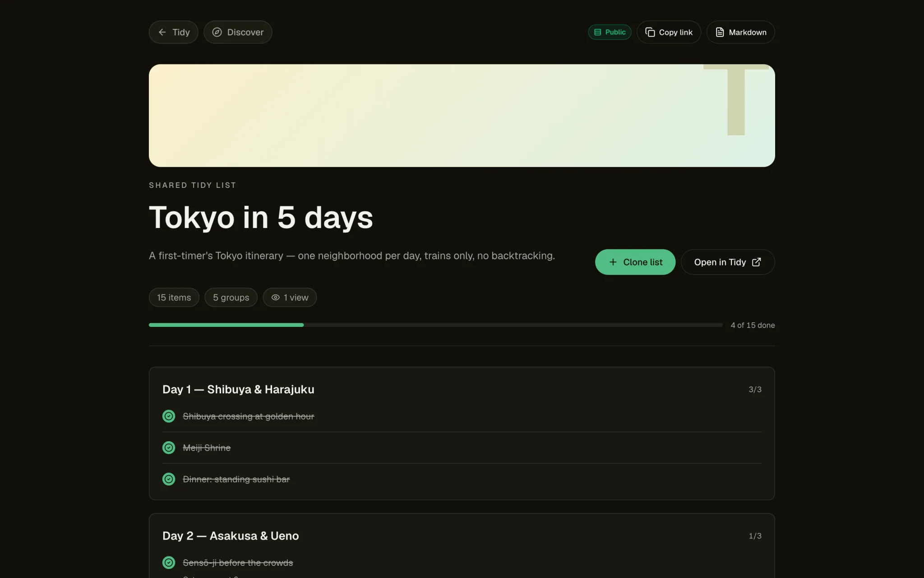The height and width of the screenshot is (578, 924).
Task: Uncheck Dinner: standing sushi bar
Action: [x=169, y=479]
